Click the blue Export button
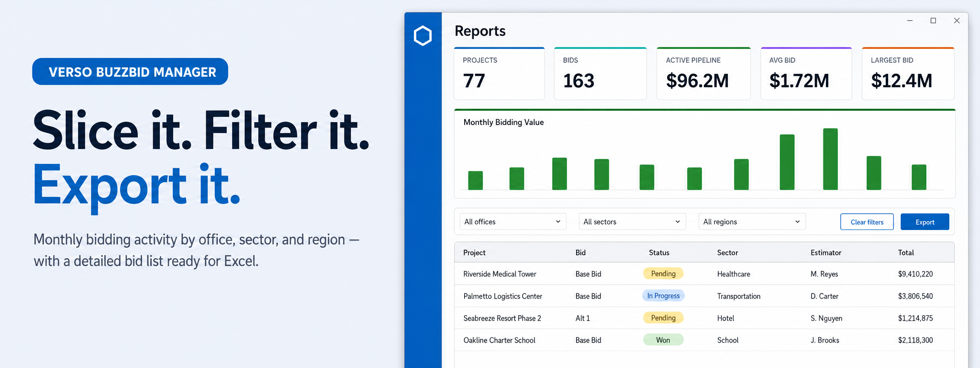The image size is (980, 368). pyautogui.click(x=924, y=222)
